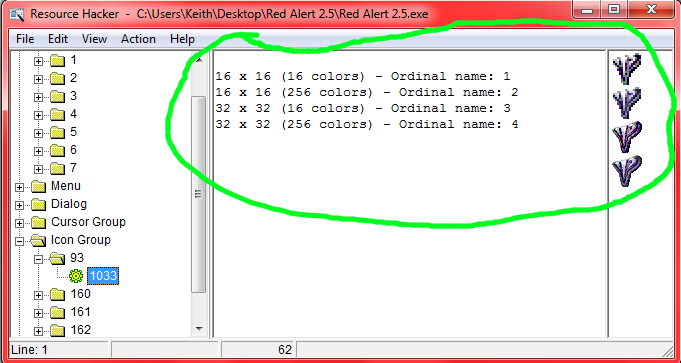Screen dimensions: 681x363
Task: Click the third icon preview image
Action: [627, 137]
